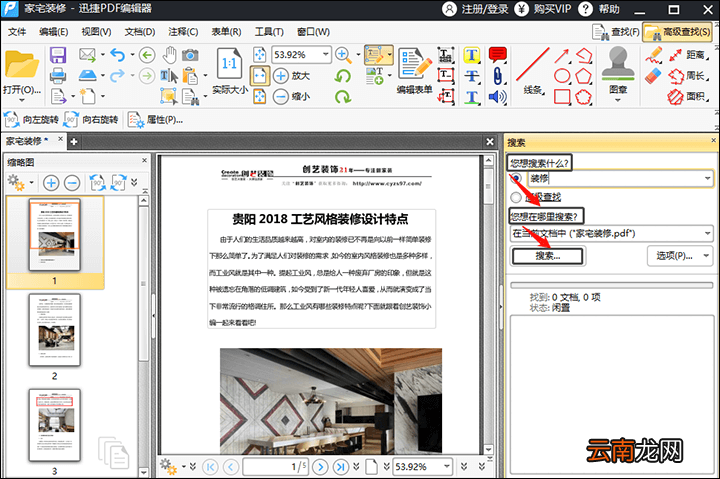The width and height of the screenshot is (720, 479).
Task: Click the 搜索... button
Action: (x=547, y=256)
